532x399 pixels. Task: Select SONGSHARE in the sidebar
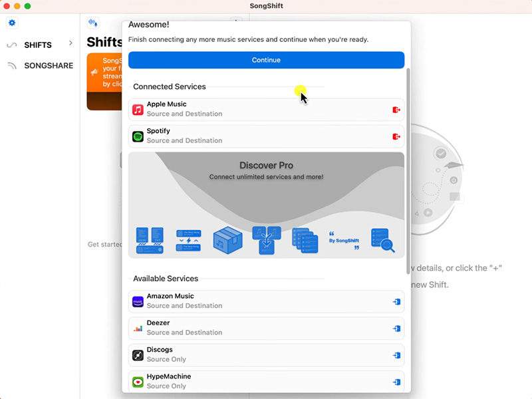pos(49,65)
